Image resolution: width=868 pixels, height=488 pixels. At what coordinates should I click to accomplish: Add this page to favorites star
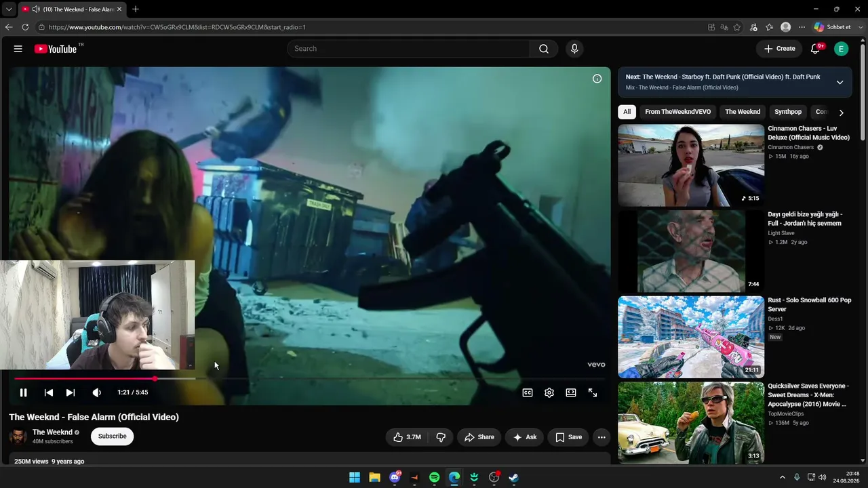coord(737,27)
